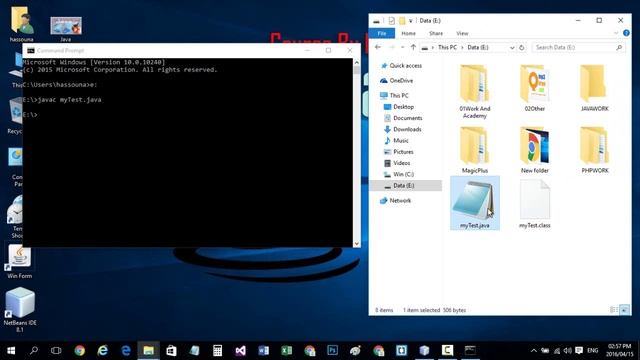Open Windows Store from the taskbar
Image resolution: width=640 pixels, height=360 pixels.
(x=171, y=350)
